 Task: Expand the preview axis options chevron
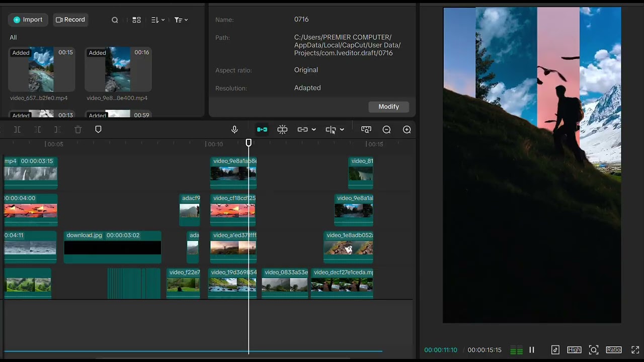coord(342,130)
